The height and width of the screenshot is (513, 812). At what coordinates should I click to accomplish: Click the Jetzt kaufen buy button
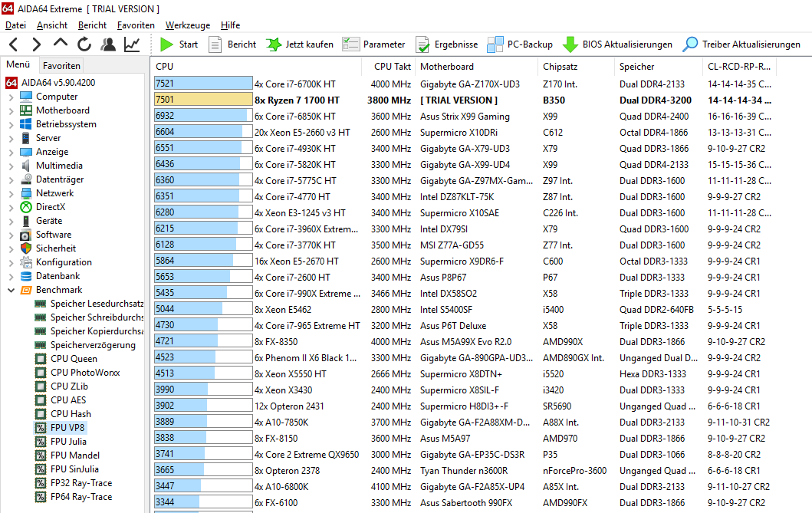[300, 44]
